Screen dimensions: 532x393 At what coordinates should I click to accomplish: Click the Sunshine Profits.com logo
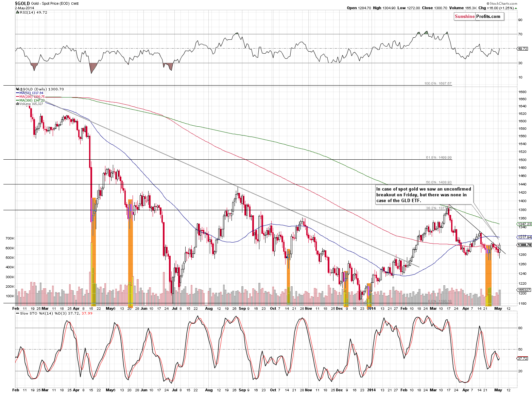click(479, 16)
